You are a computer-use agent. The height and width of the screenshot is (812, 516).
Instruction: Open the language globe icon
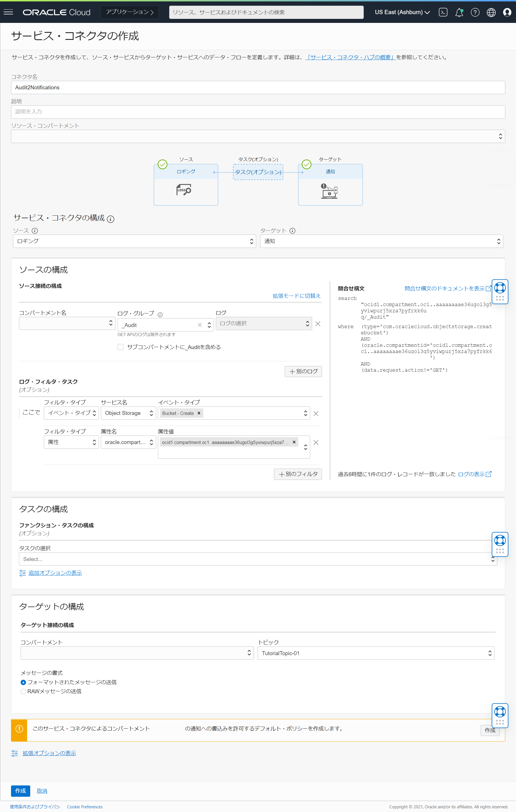(x=491, y=12)
